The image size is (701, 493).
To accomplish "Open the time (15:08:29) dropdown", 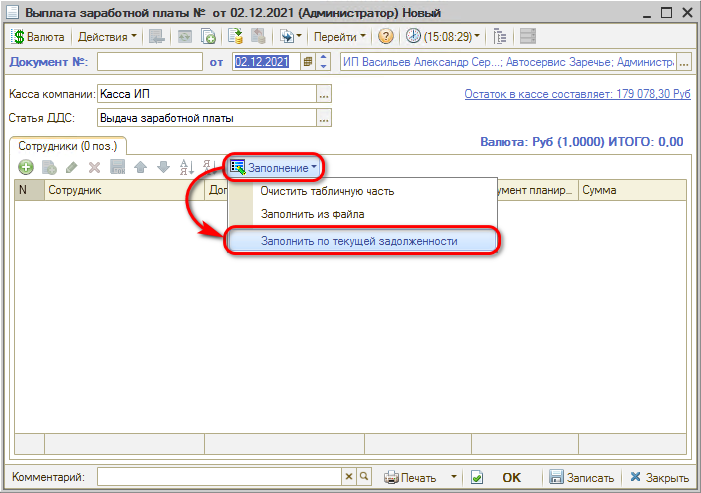I will (444, 37).
